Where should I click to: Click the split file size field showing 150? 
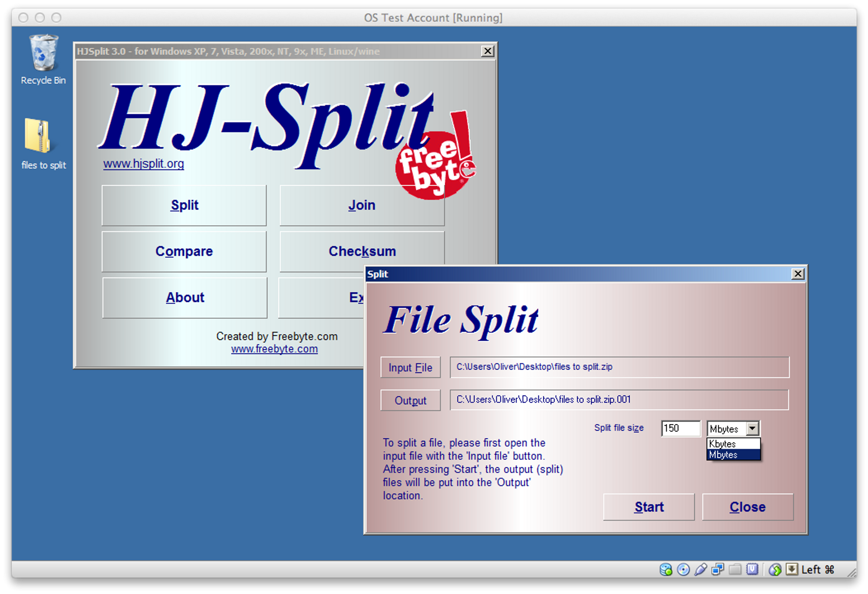tap(681, 429)
